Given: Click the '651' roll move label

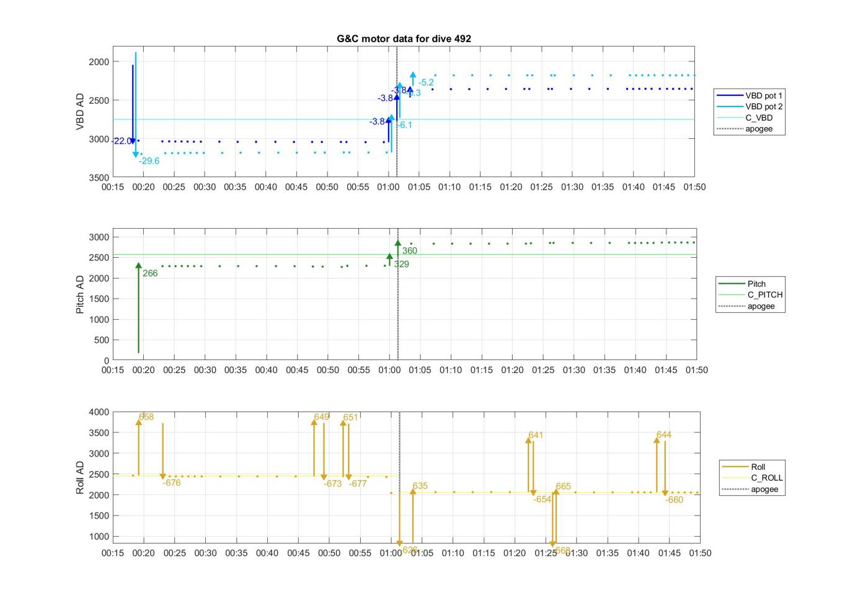Looking at the screenshot, I should pos(350,418).
